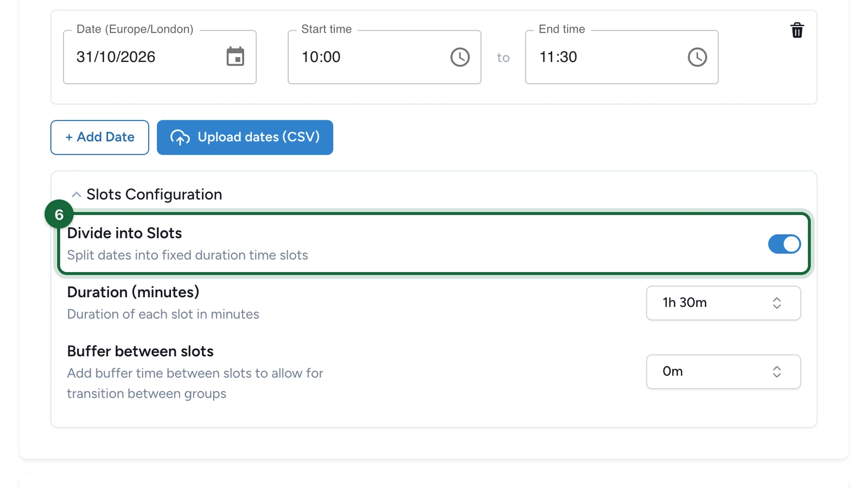Open the Buffer between slots 0m dropdown

pos(723,371)
